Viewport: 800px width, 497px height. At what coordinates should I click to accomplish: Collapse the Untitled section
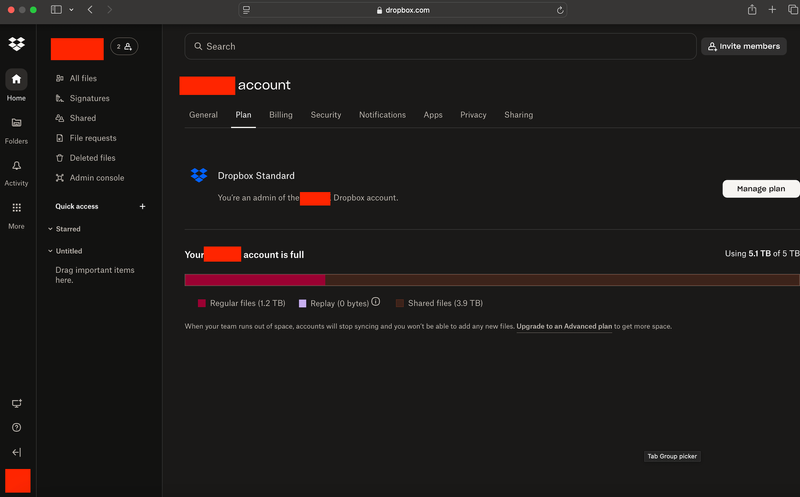tap(51, 251)
